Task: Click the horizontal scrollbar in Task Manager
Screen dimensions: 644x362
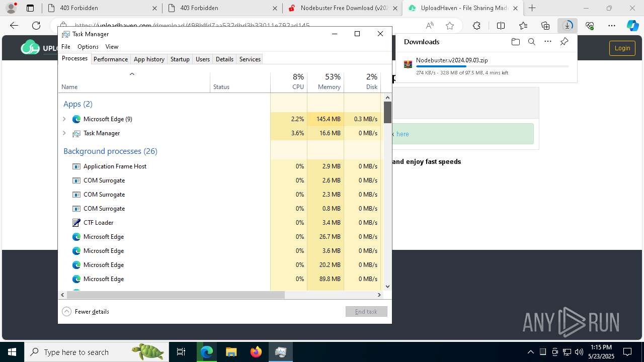Action: click(176, 295)
